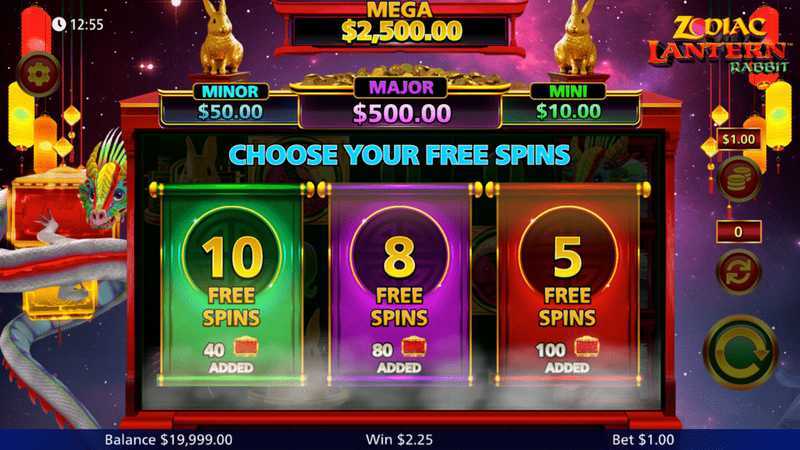Choose the 5 Free Spins red scroll
The width and height of the screenshot is (800, 450).
[567, 285]
